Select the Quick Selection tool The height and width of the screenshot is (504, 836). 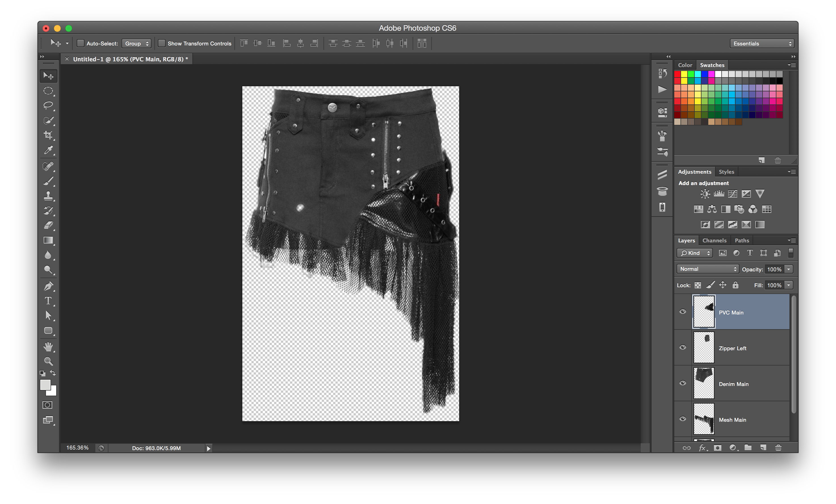[48, 121]
